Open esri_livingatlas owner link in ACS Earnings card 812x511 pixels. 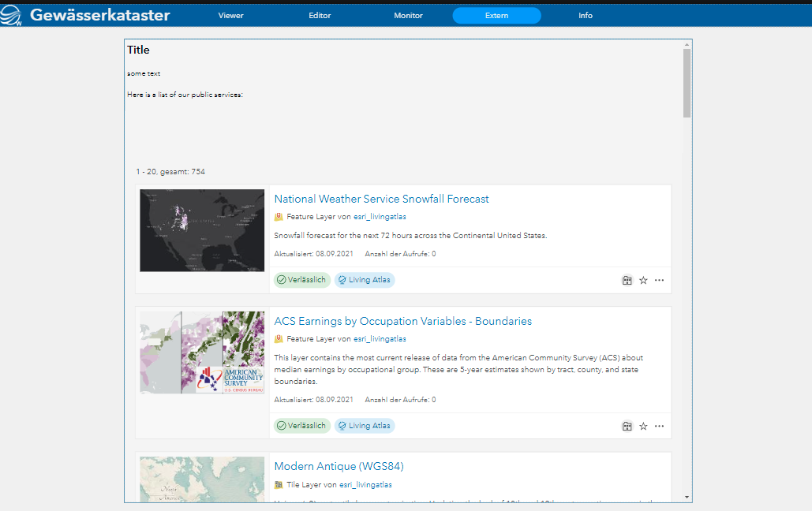(x=380, y=338)
